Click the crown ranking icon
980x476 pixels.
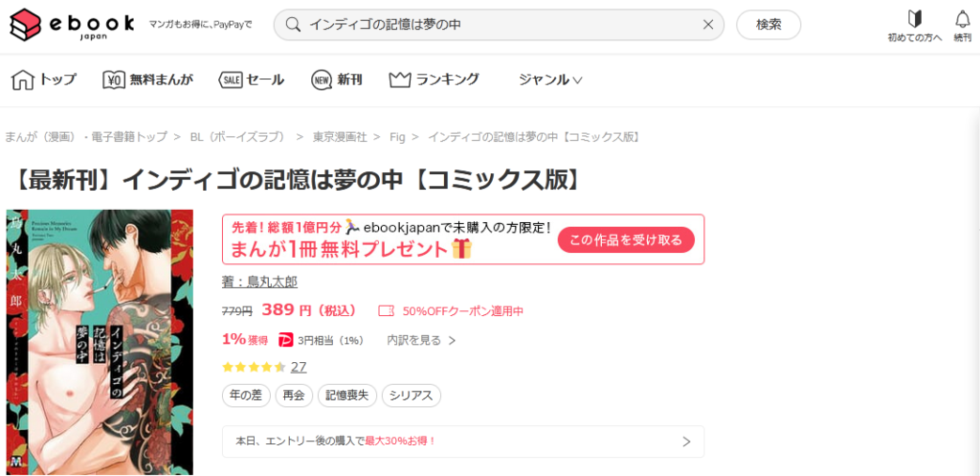coord(399,79)
